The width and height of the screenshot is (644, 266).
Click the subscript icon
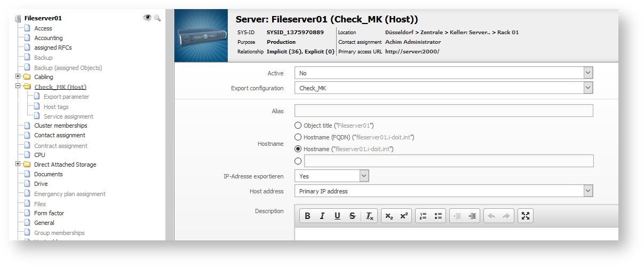[x=389, y=216]
